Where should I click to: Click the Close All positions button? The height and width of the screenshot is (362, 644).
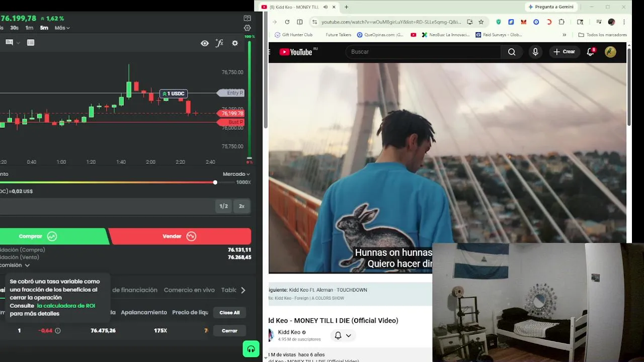(x=229, y=313)
